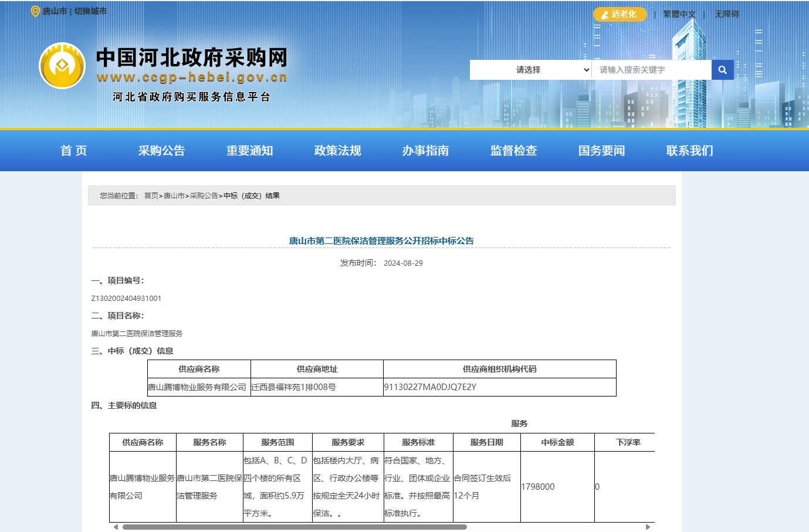Click the heading 三、中标（成交）信息
809x532 pixels.
point(132,351)
